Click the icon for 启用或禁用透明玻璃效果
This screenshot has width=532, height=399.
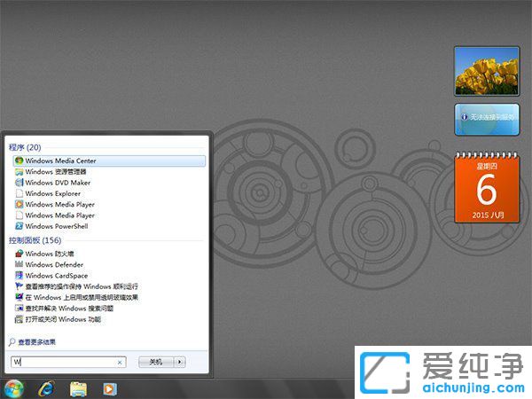pyautogui.click(x=19, y=297)
